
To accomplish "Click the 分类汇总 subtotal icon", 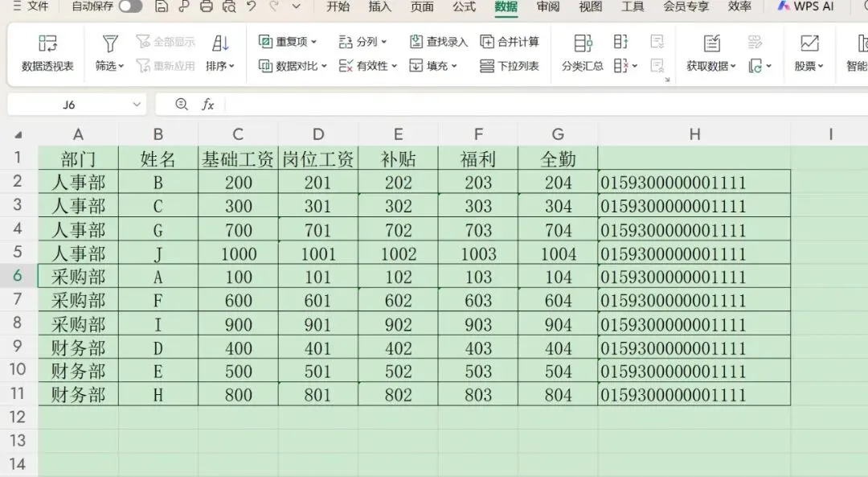I will tap(583, 43).
